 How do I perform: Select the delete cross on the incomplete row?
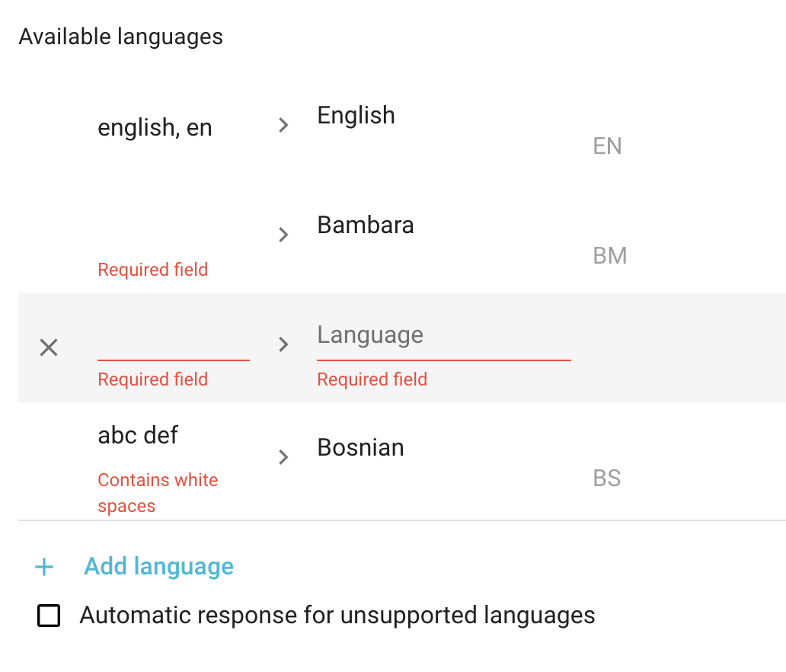pyautogui.click(x=48, y=347)
